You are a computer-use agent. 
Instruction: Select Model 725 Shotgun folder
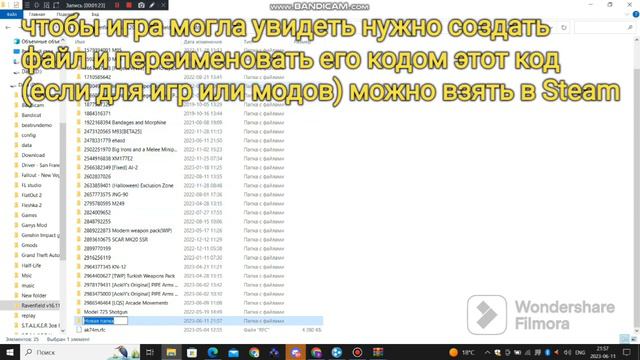(x=106, y=312)
